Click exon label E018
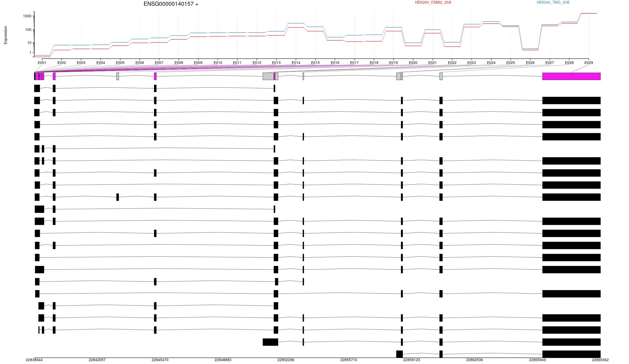This screenshot has height=364, width=629. tap(374, 63)
